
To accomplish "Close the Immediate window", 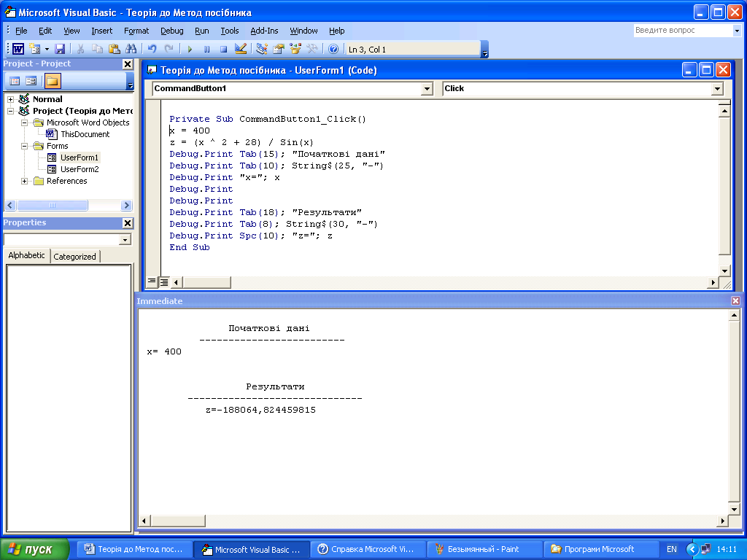I will [735, 301].
